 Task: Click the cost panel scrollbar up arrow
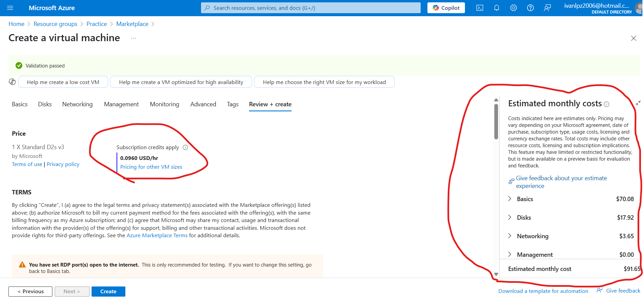(496, 100)
